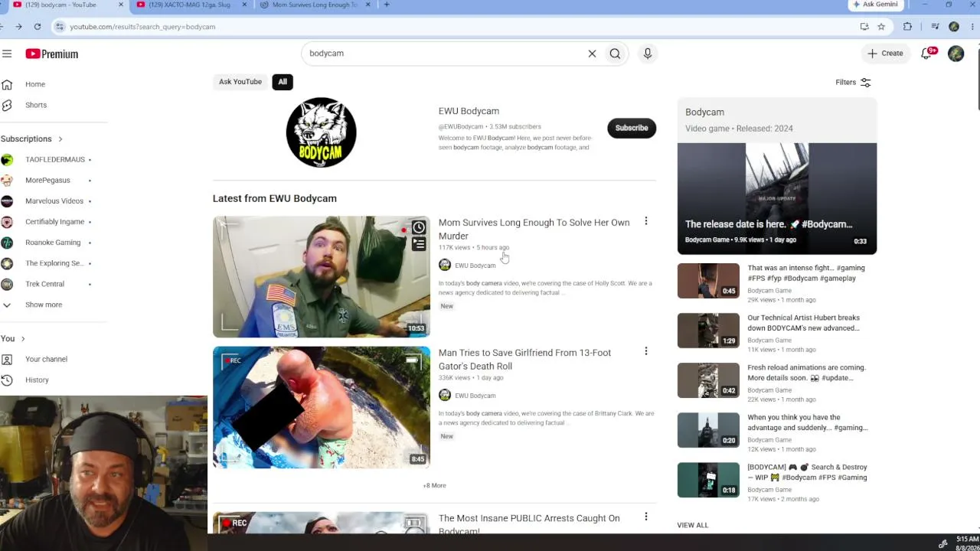Open the Man Tries to Save Girlfriend title

(x=524, y=359)
